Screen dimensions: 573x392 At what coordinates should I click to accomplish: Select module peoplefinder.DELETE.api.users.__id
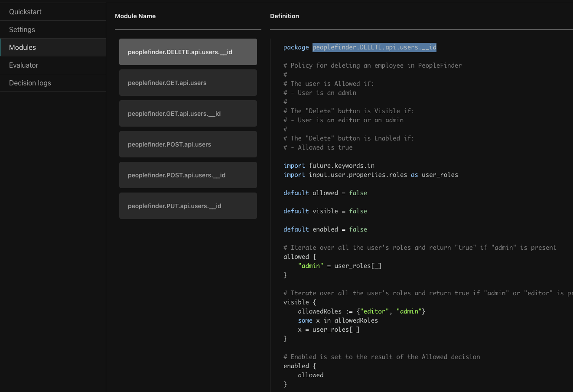point(188,52)
